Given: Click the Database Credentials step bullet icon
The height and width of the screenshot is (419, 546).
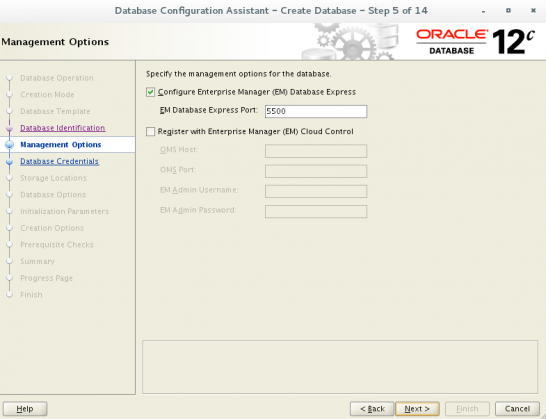Looking at the screenshot, I should pos(9,162).
